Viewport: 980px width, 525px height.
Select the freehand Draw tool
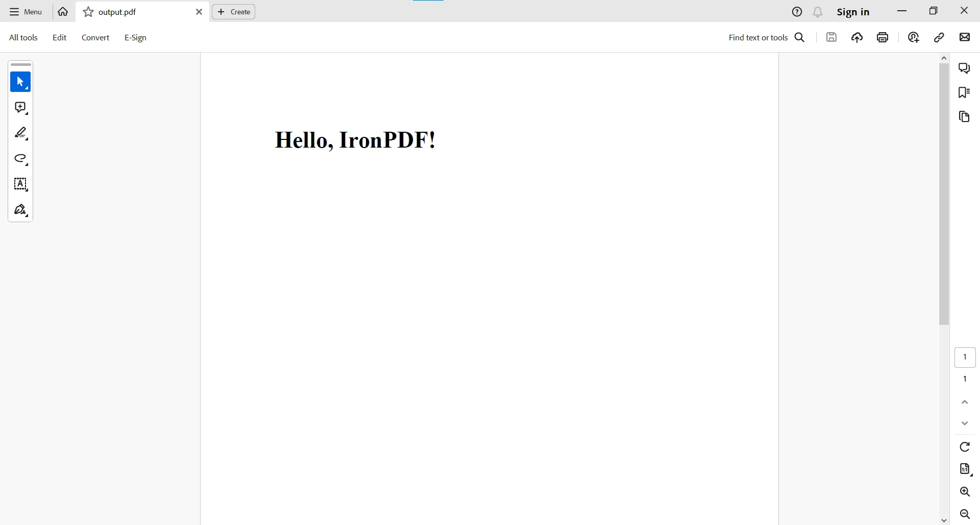20,159
